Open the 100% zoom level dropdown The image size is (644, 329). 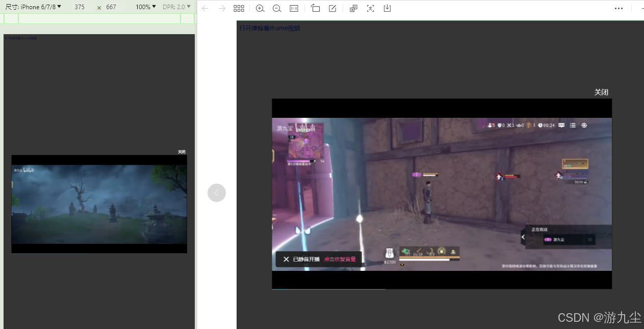tap(146, 7)
